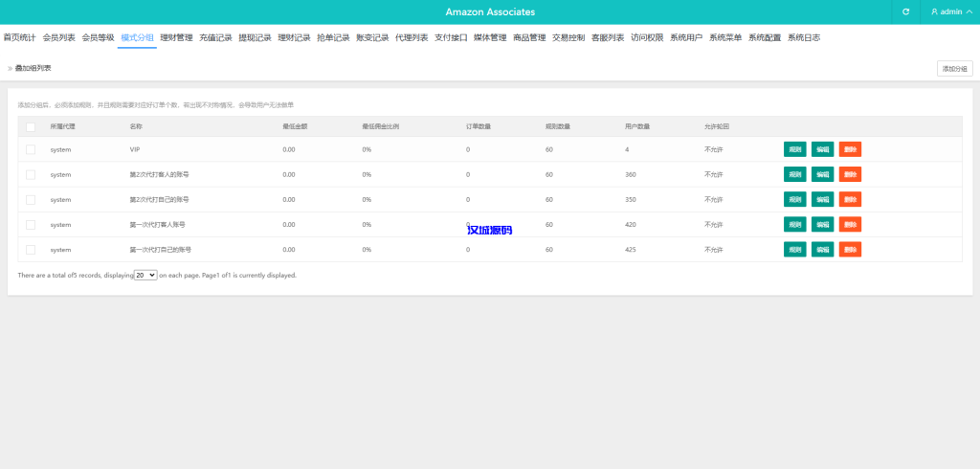
Task: Open 规则 for the 第一次代打客人账号 row
Action: pos(794,224)
